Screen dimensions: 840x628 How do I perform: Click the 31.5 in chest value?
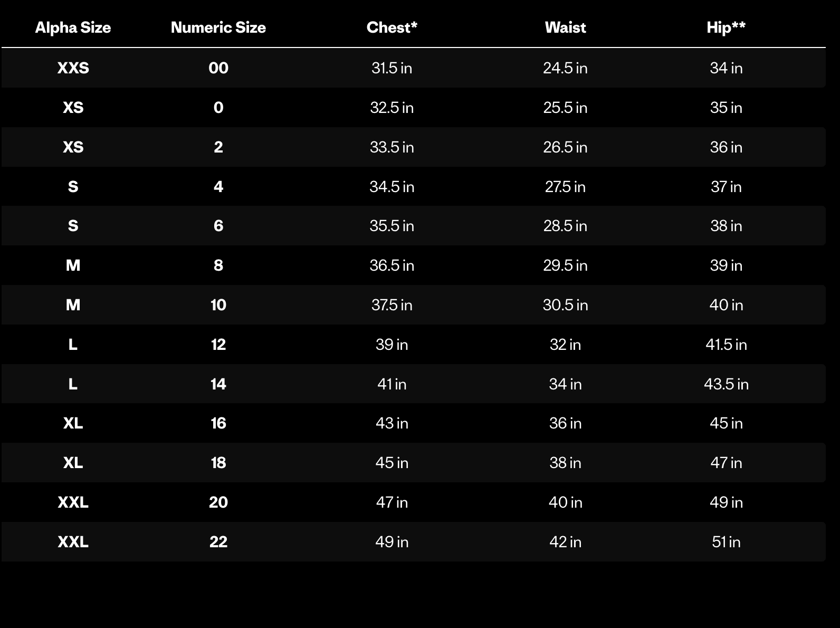[392, 68]
